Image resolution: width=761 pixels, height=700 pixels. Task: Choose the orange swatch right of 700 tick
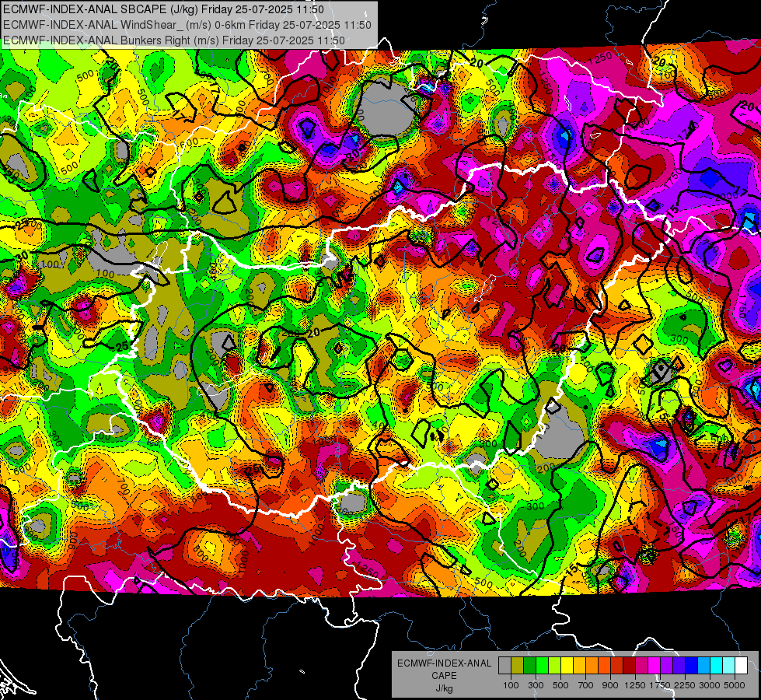click(x=592, y=666)
